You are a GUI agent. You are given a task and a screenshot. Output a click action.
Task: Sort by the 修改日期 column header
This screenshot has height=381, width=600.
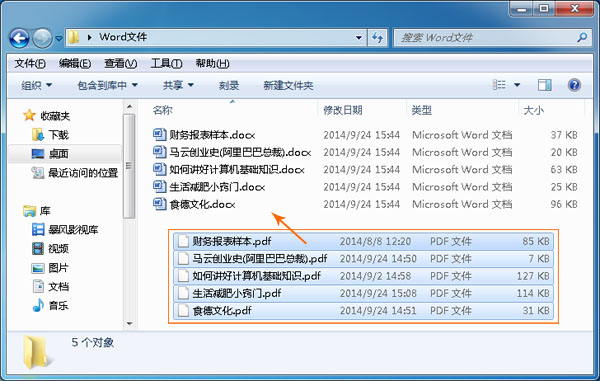343,110
